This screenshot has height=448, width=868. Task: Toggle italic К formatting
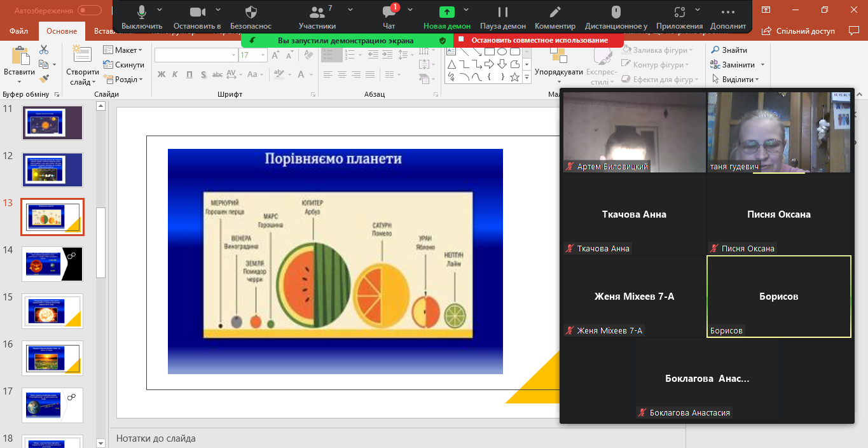point(176,74)
